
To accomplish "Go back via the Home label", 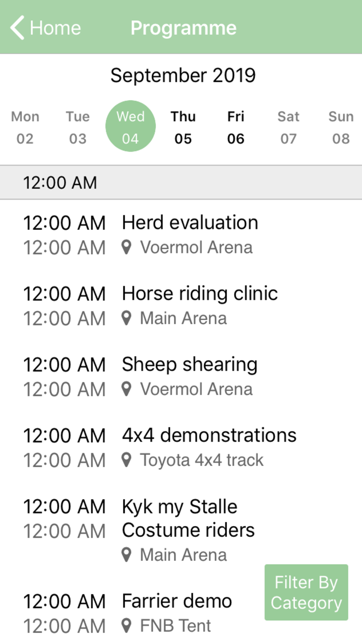I will pyautogui.click(x=55, y=28).
